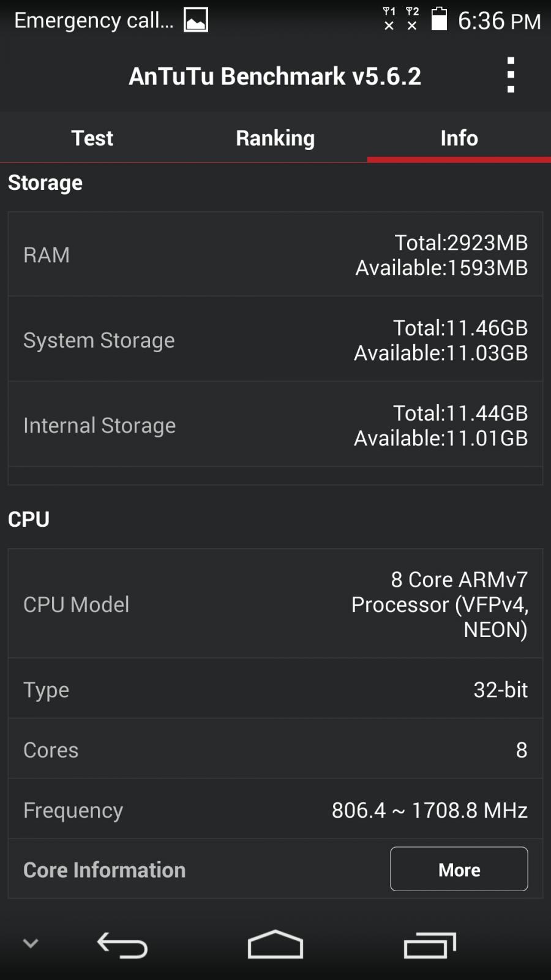Tap the battery icon in status bar
The height and width of the screenshot is (980, 551).
[439, 18]
